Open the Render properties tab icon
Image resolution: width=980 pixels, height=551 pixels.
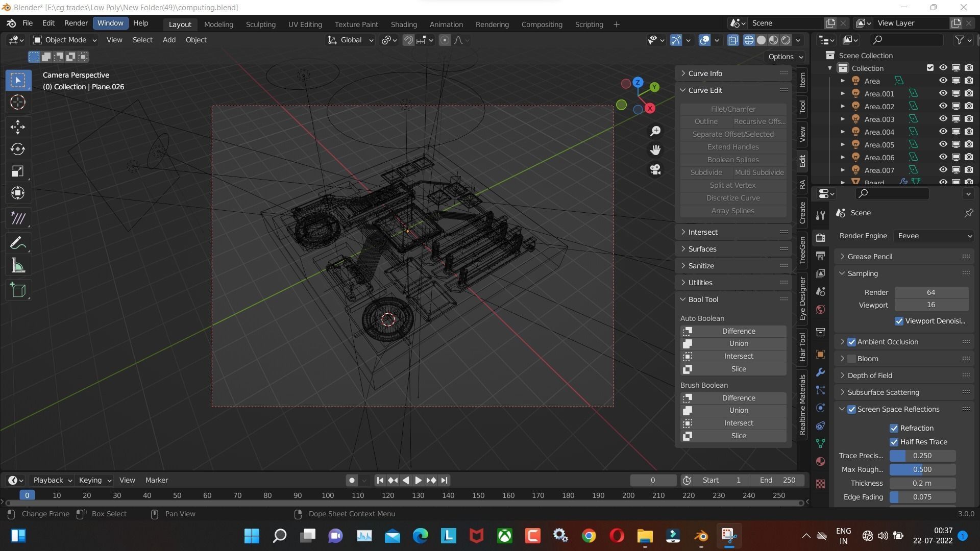pyautogui.click(x=820, y=238)
